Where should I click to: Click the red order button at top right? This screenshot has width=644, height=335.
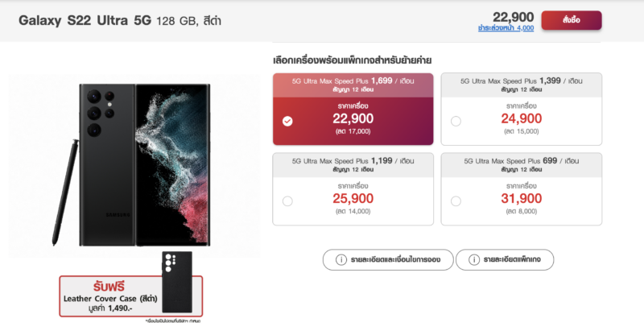pyautogui.click(x=572, y=20)
